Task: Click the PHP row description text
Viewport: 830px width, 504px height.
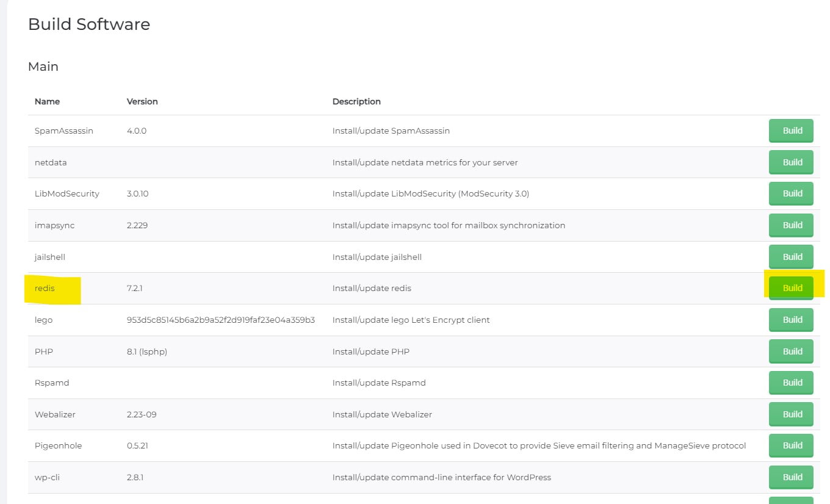Action: 370,351
